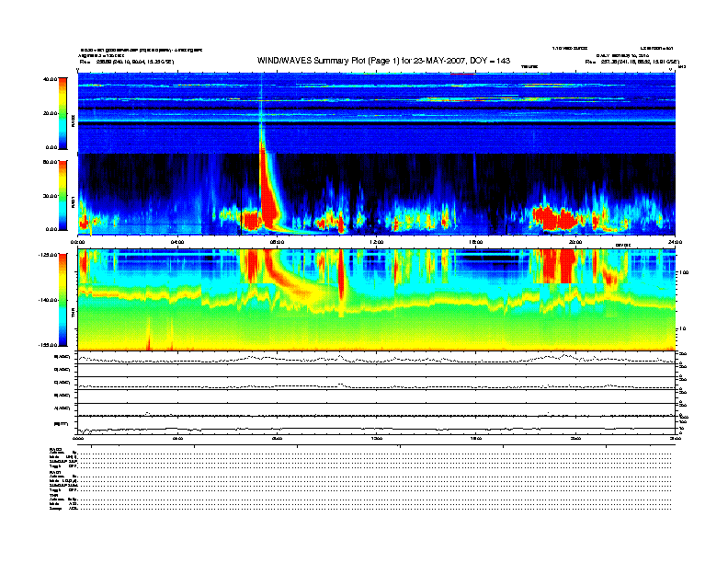Click the WIND/WAVES Summary Plot title
This screenshot has height=563, width=728.
tap(383, 61)
